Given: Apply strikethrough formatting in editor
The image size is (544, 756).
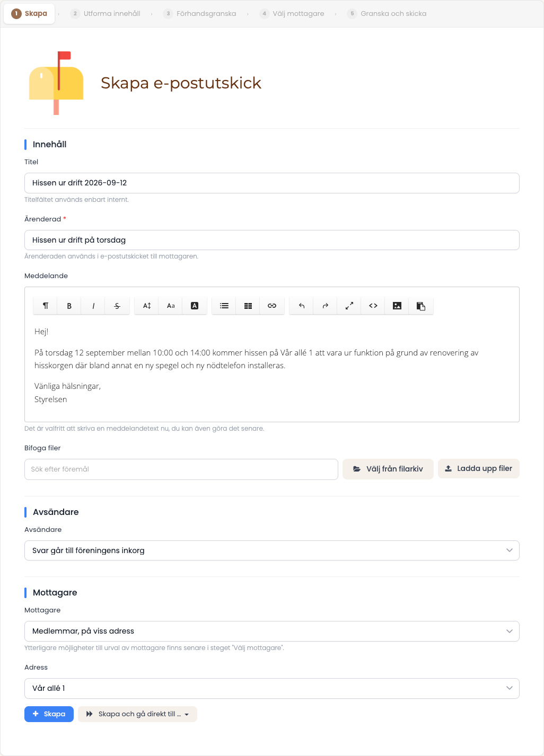Looking at the screenshot, I should 117,306.
